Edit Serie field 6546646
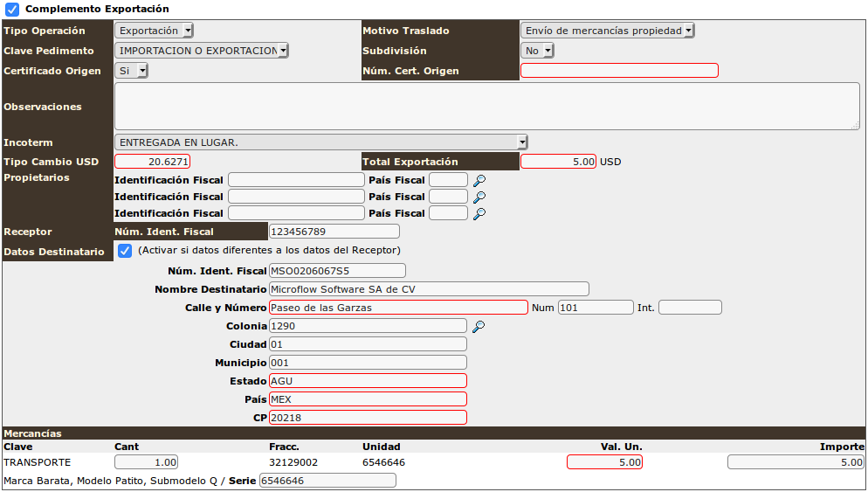Screen dimensions: 868x492 point(327,481)
